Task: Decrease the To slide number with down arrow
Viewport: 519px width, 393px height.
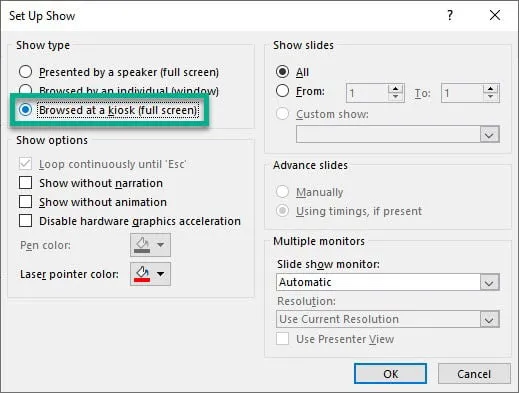Action: pos(491,97)
